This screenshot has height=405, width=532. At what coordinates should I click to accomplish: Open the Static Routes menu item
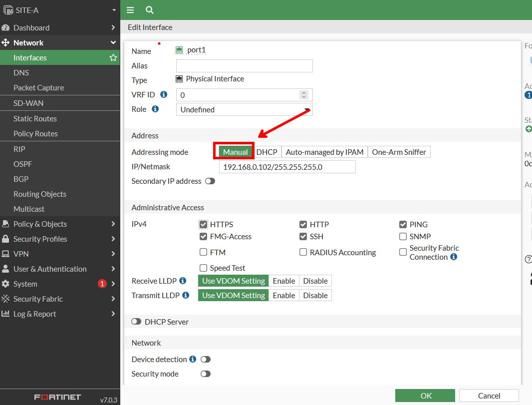click(x=35, y=119)
